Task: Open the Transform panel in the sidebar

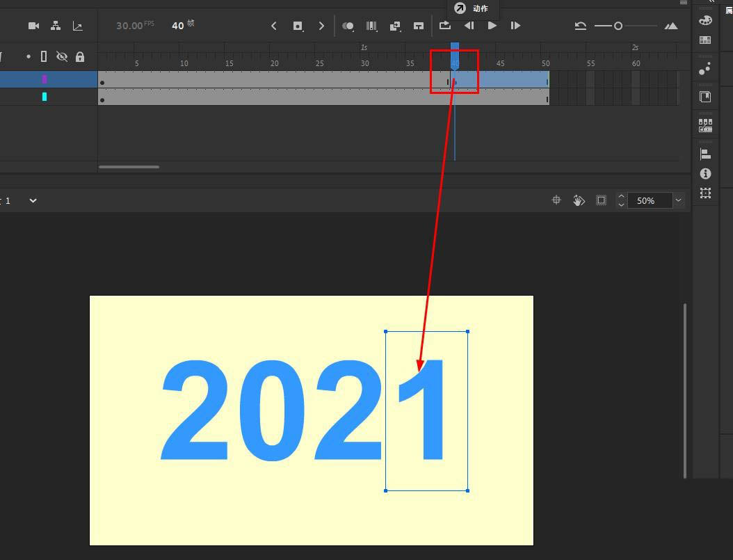Action: pyautogui.click(x=704, y=193)
